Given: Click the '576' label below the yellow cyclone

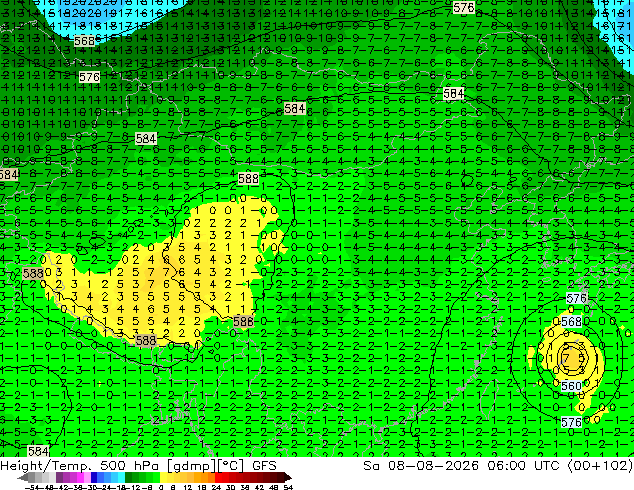Looking at the screenshot, I should click(x=571, y=422).
